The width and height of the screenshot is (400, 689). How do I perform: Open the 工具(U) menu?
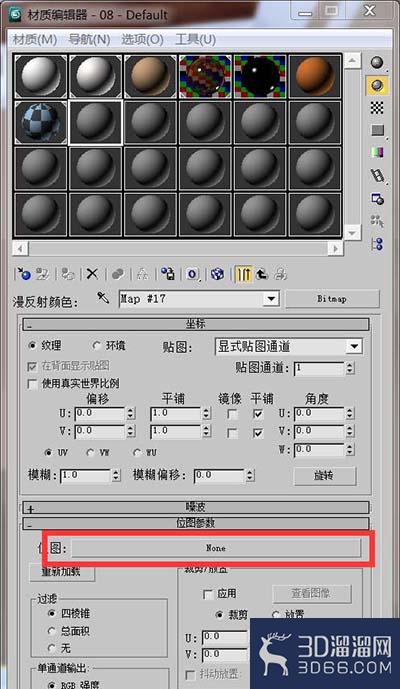(196, 40)
